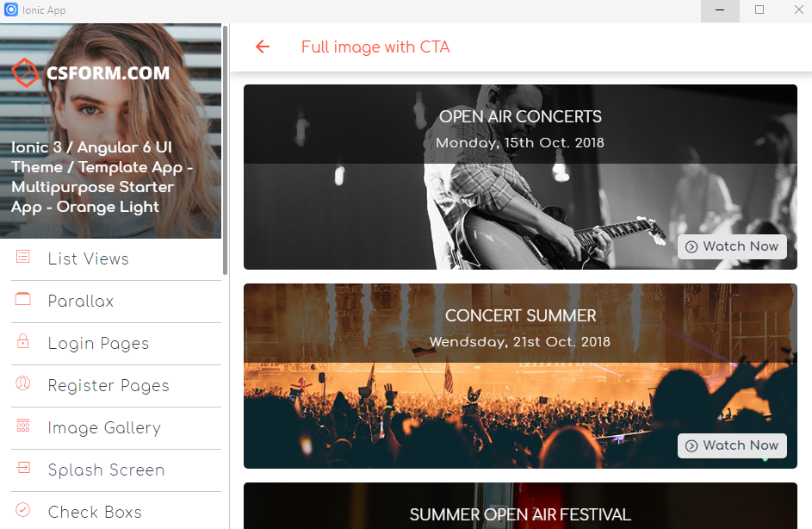Click the grid icon beside Image Gallery

(22, 426)
